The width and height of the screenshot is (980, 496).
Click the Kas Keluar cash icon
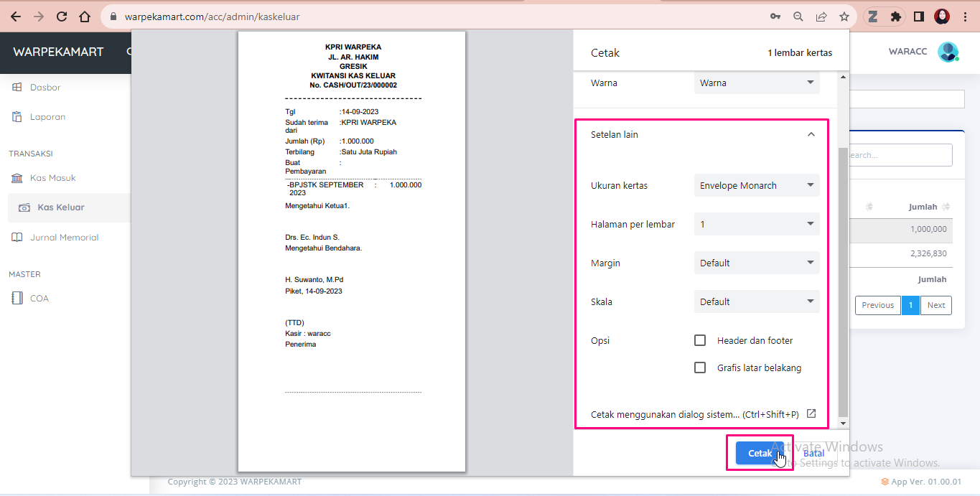[24, 207]
